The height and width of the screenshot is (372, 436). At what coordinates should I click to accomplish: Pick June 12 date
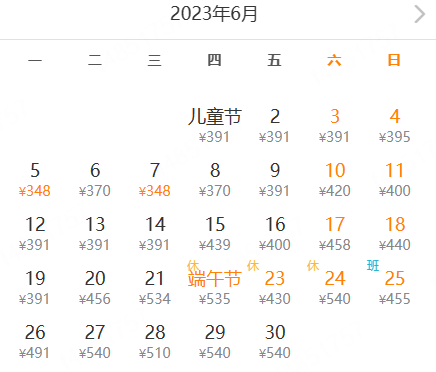pyautogui.click(x=35, y=234)
